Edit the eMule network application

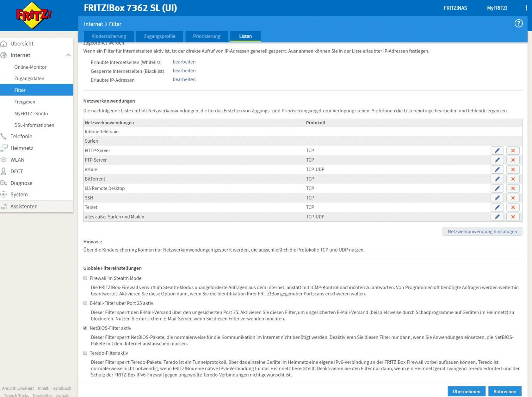click(497, 170)
